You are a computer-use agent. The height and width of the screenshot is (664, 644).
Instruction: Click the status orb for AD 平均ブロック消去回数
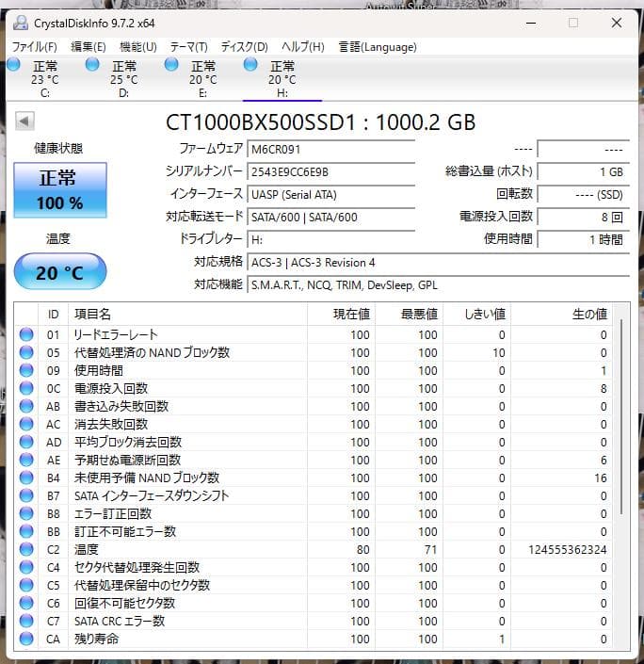[26, 442]
